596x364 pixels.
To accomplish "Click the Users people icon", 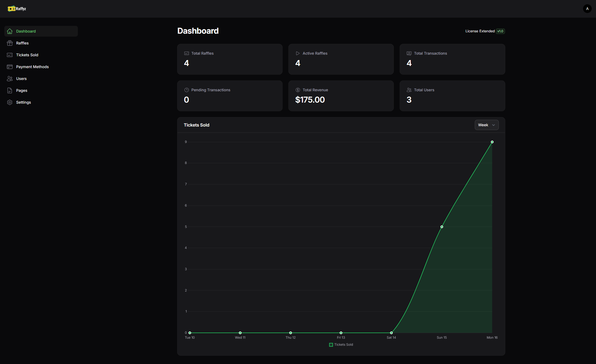I will (10, 79).
